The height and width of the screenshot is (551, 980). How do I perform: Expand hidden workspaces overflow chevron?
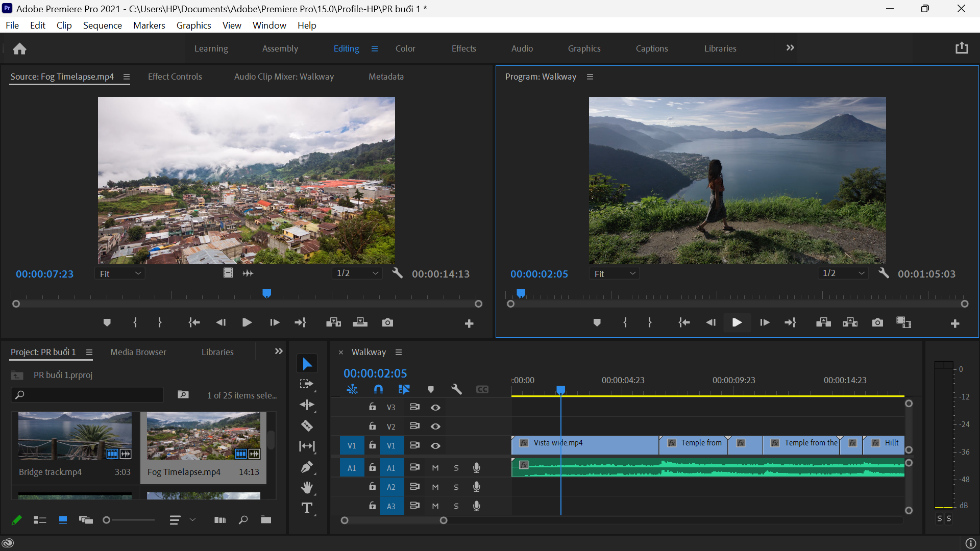pyautogui.click(x=790, y=48)
